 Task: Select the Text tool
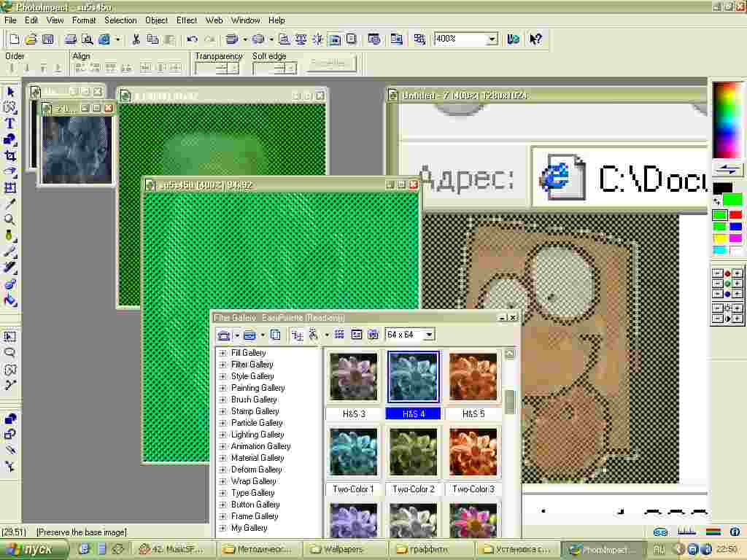pos(10,123)
